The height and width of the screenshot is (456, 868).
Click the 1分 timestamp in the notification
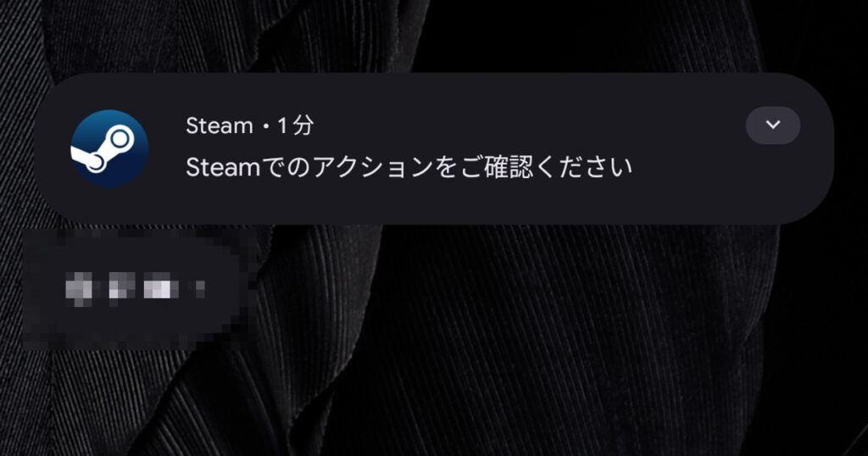295,125
